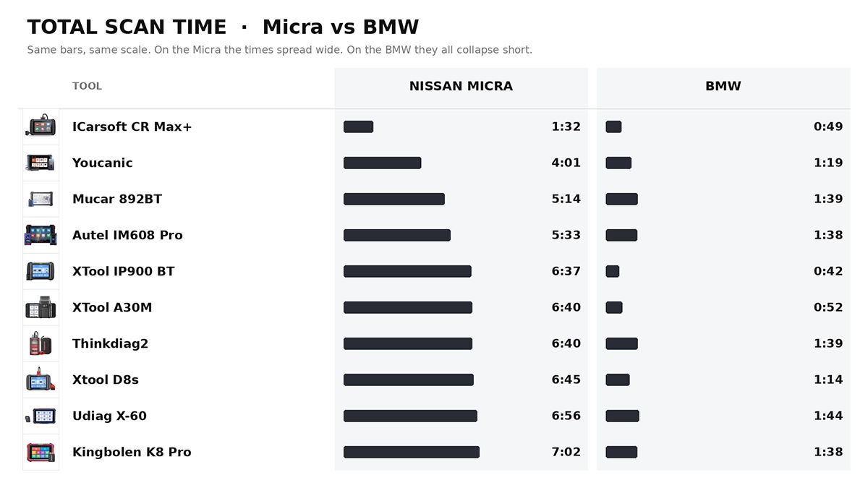Select the Youcanic scanner image

[x=41, y=163]
